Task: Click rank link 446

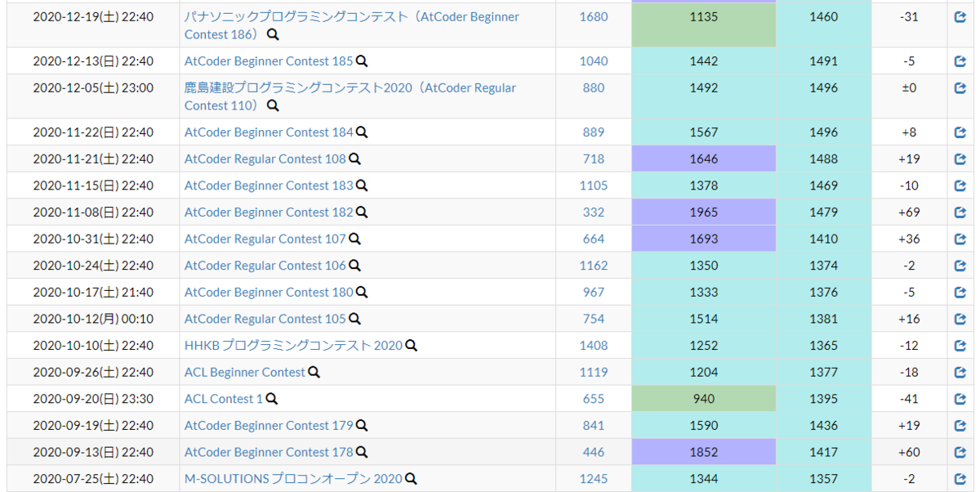Action: (594, 452)
